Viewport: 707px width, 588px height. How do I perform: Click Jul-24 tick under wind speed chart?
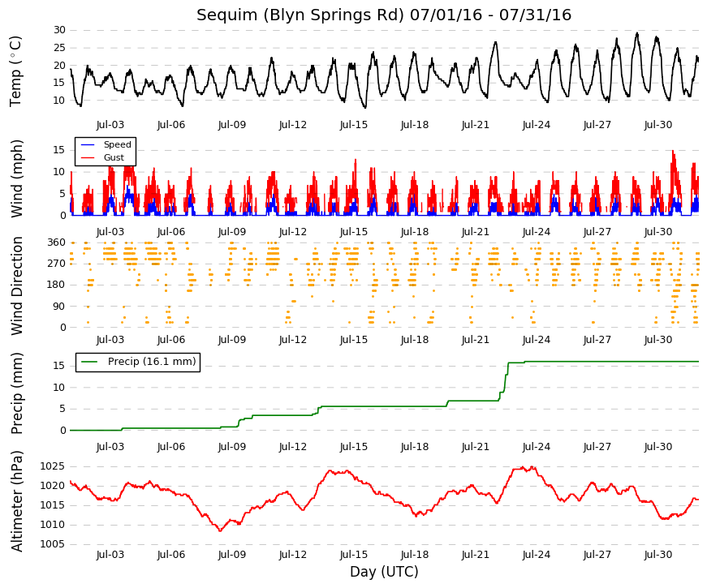(x=536, y=232)
